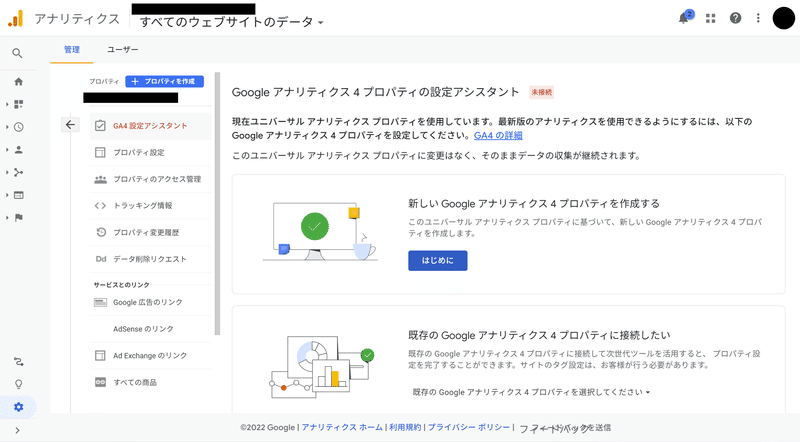Expand the Realtime section arrow
800x442 pixels.
coord(7,127)
